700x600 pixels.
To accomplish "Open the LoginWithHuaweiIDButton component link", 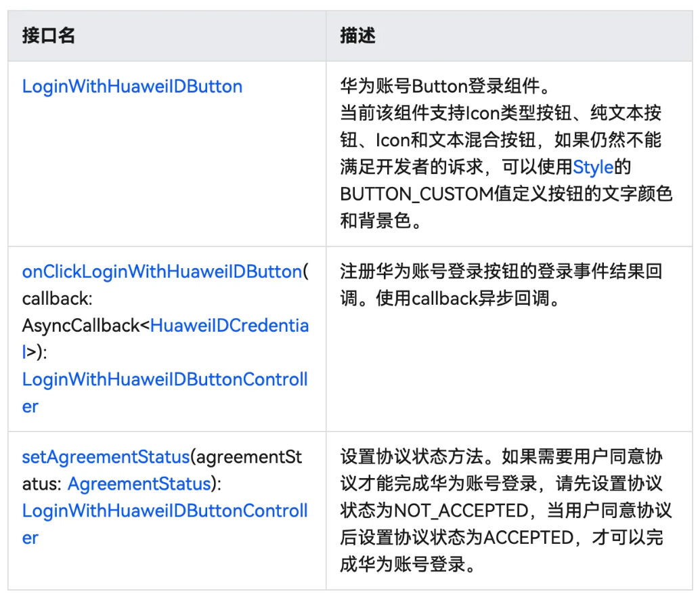I will 131,86.
